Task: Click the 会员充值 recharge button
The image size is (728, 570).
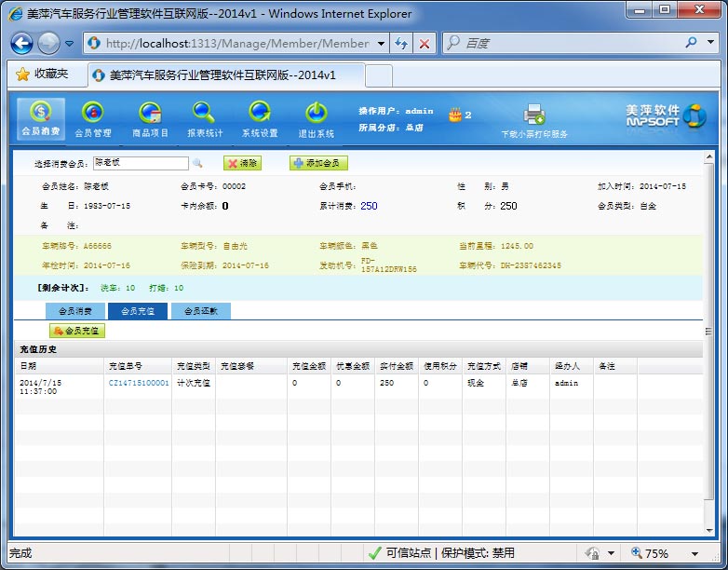Action: click(78, 331)
